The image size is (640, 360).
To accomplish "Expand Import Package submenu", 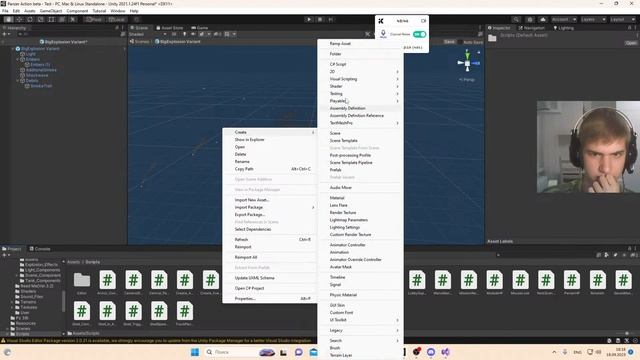I will coord(270,207).
